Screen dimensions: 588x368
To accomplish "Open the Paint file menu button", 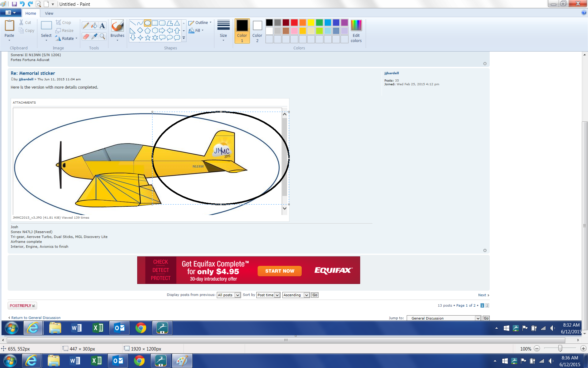I will pyautogui.click(x=11, y=13).
